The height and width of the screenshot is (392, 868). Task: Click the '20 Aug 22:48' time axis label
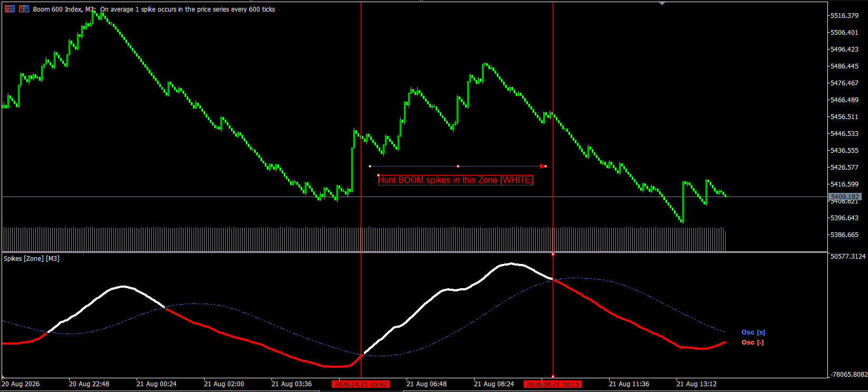click(89, 384)
